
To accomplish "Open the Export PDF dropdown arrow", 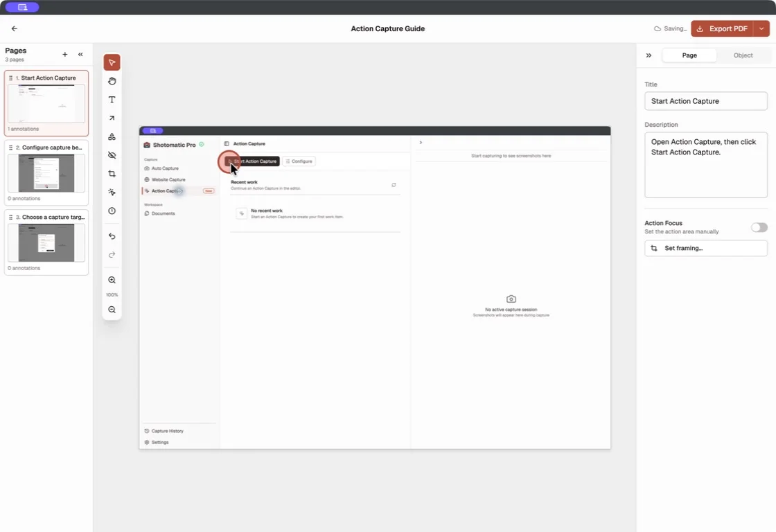I will pyautogui.click(x=761, y=28).
